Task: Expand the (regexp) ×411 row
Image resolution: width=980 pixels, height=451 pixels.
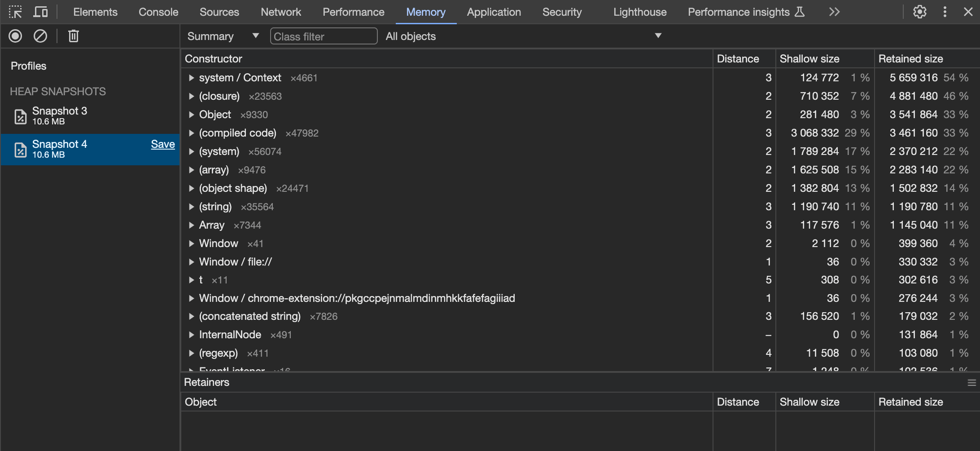Action: coord(192,353)
